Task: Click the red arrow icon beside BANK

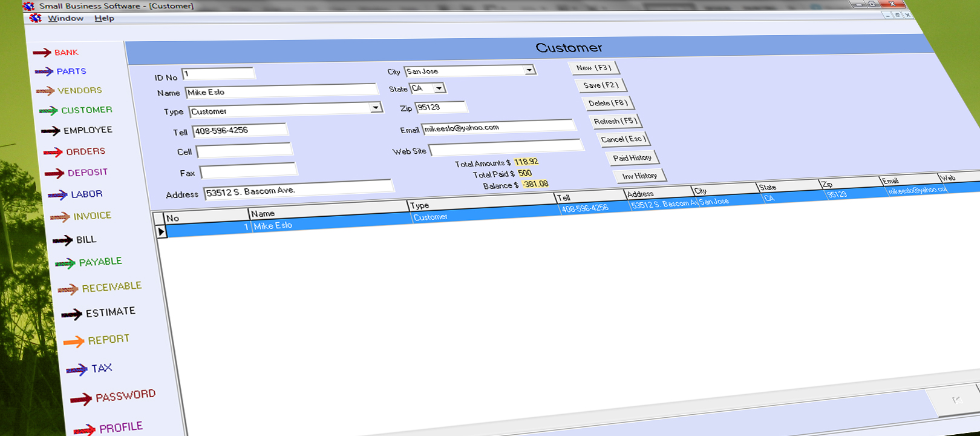Action: click(x=42, y=53)
